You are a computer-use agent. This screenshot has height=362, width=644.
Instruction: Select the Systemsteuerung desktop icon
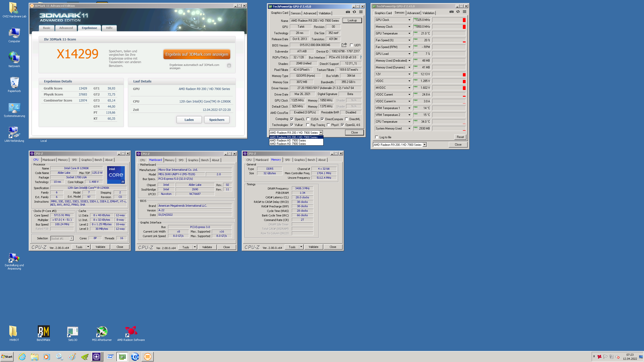pos(14,110)
